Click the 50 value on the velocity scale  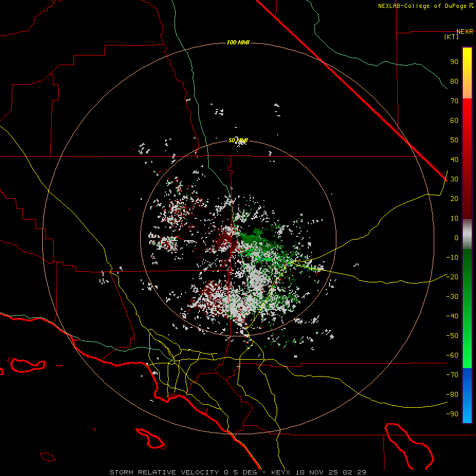coord(454,140)
